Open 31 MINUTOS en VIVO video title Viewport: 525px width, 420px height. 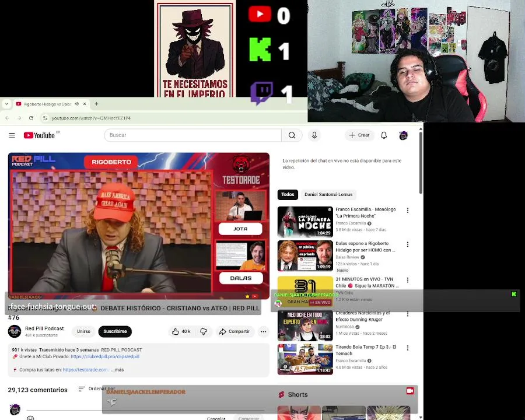tap(367, 282)
